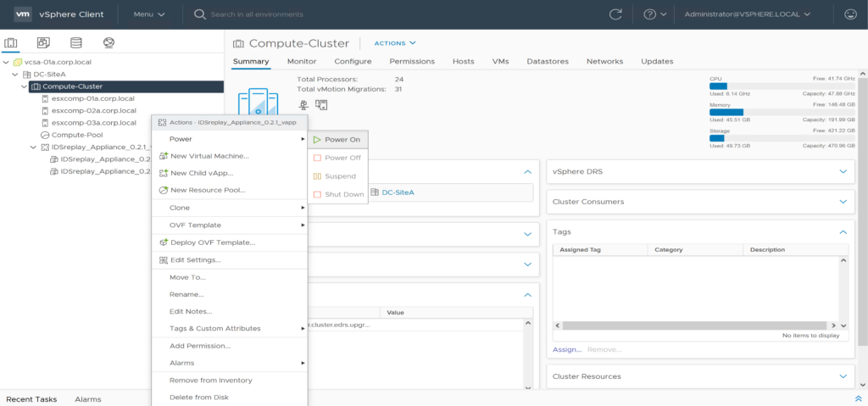Image resolution: width=868 pixels, height=406 pixels.
Task: Expand the Cluster Consumers panel
Action: click(x=843, y=202)
